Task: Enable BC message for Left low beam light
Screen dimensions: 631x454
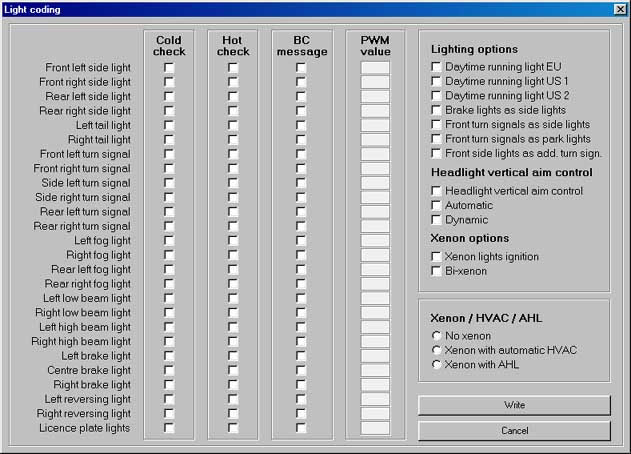Action: point(301,298)
